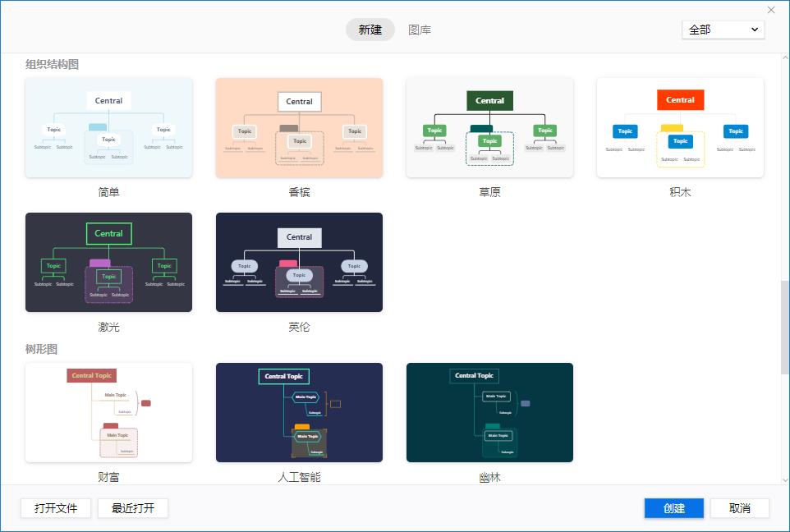Click the blue 创建 button
The image size is (790, 532).
(674, 508)
